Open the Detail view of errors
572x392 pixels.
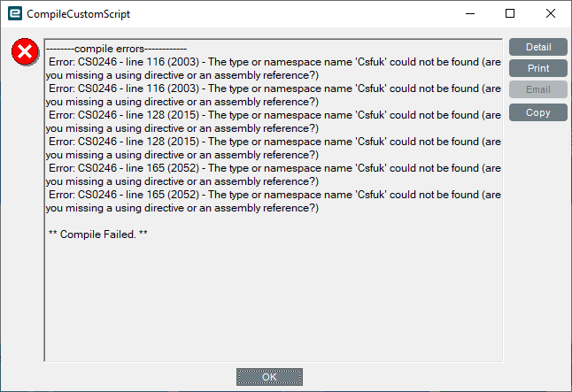(x=538, y=47)
